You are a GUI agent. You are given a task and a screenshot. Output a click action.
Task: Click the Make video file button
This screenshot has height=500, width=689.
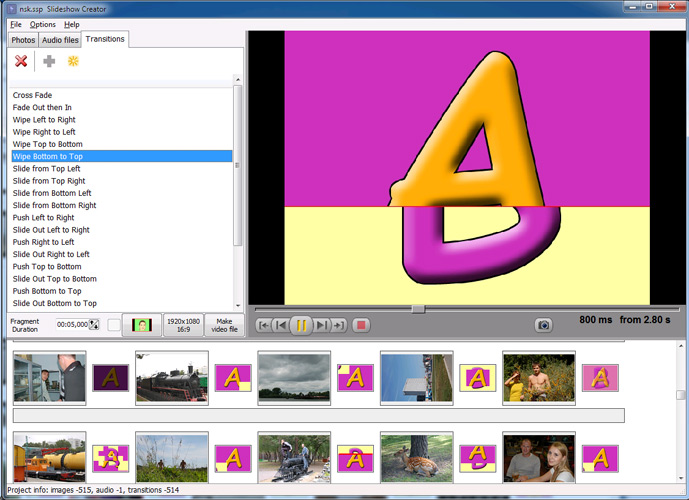click(x=224, y=325)
